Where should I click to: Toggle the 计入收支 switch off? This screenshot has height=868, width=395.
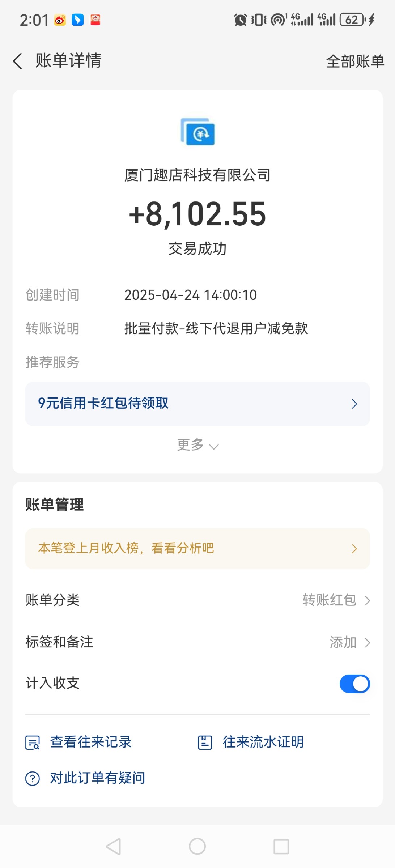click(x=354, y=684)
